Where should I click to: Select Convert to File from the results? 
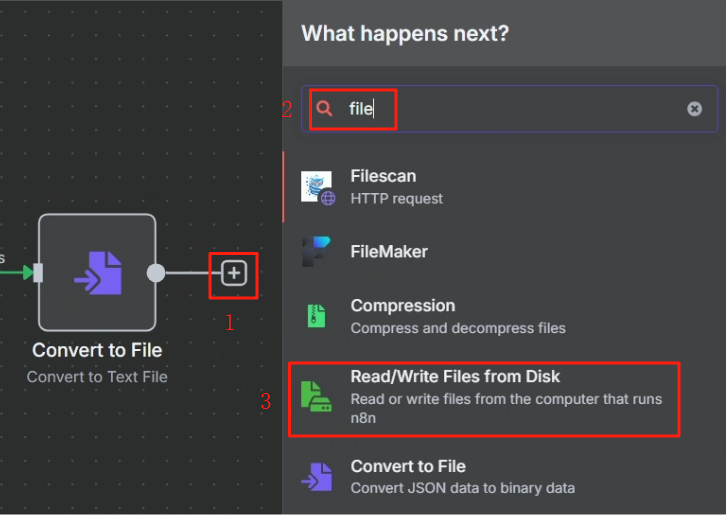[504, 477]
